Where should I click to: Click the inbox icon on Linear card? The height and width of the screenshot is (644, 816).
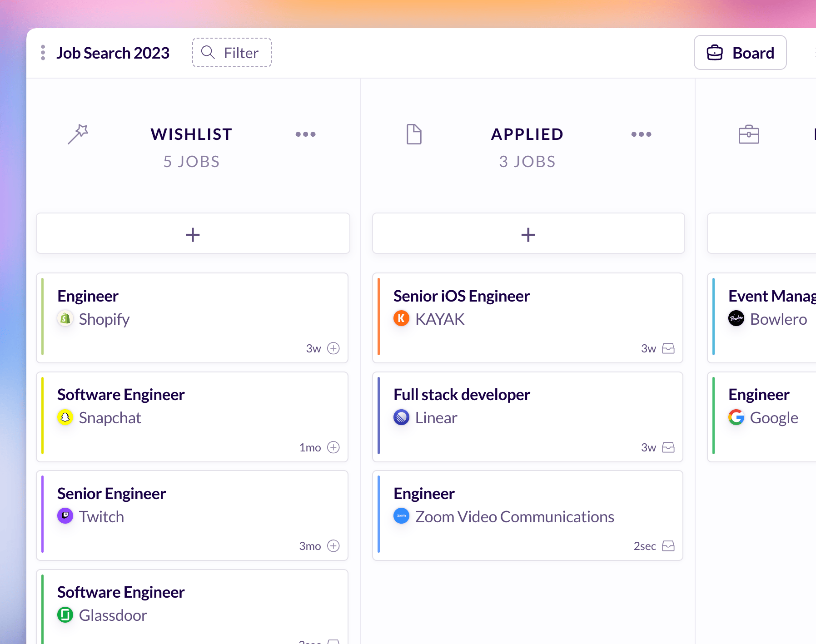668,447
